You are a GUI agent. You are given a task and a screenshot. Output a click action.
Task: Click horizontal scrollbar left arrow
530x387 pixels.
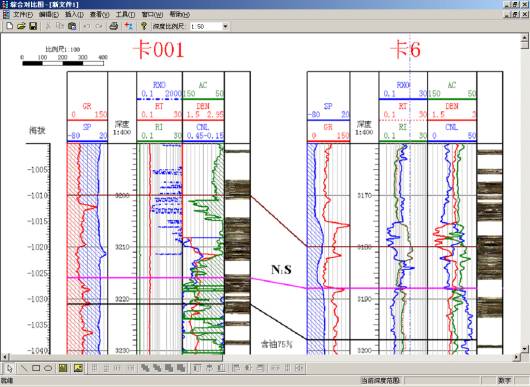5,357
